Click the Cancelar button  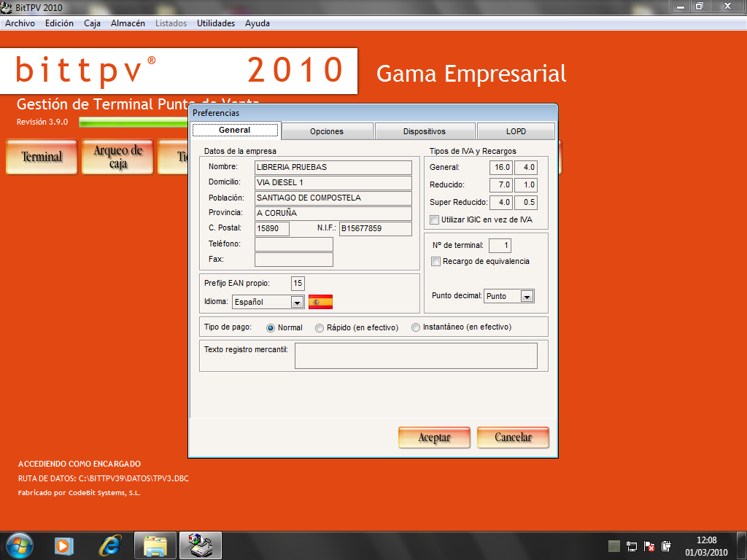pos(513,437)
